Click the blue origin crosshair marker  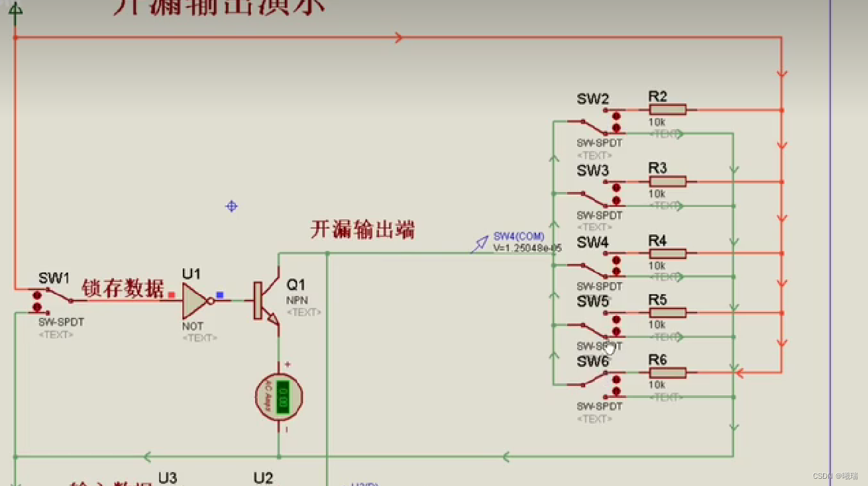coord(231,206)
